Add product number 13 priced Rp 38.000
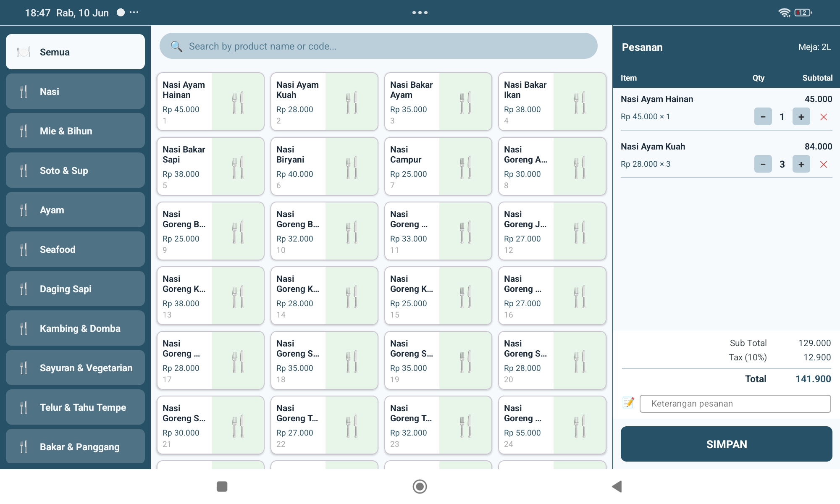The width and height of the screenshot is (840, 504). point(210,296)
